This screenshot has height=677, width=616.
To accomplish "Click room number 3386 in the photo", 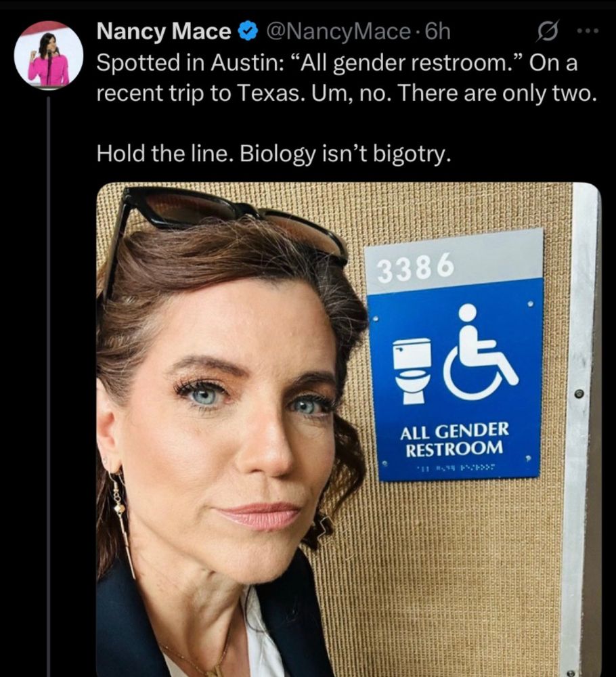I will [x=416, y=266].
